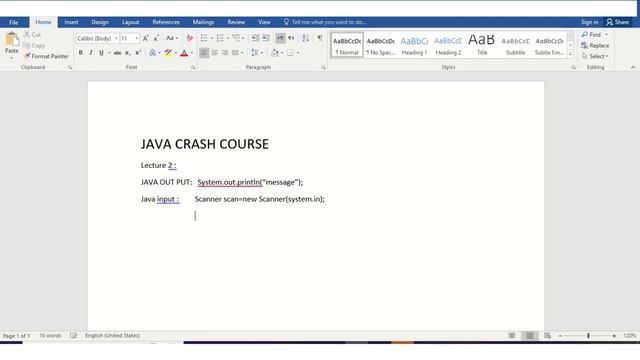Activate the Format Painter
This screenshot has width=640, height=360.
pyautogui.click(x=46, y=56)
